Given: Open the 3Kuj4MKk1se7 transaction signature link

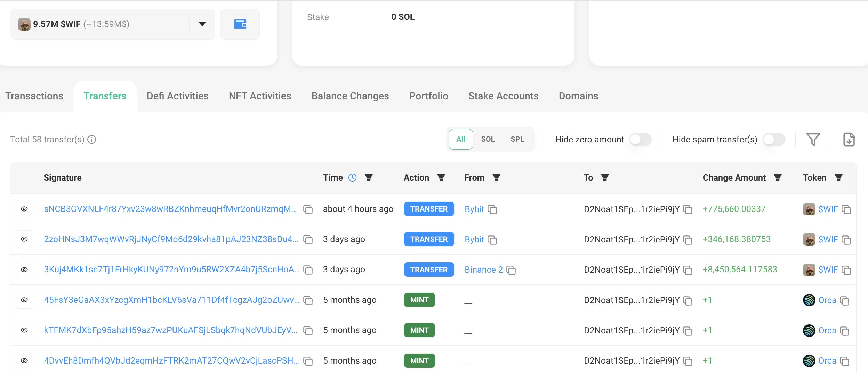Looking at the screenshot, I should tap(171, 270).
